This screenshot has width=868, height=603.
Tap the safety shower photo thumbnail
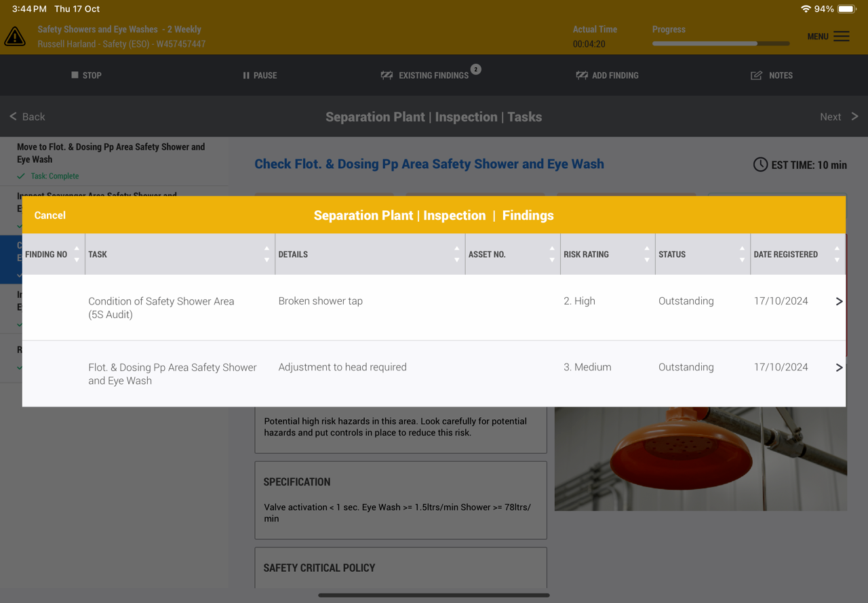pos(701,459)
